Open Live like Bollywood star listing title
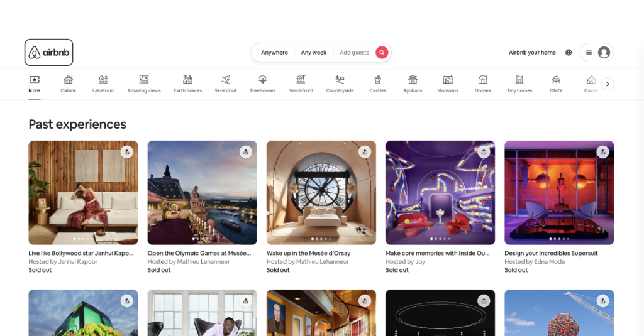 pyautogui.click(x=81, y=253)
